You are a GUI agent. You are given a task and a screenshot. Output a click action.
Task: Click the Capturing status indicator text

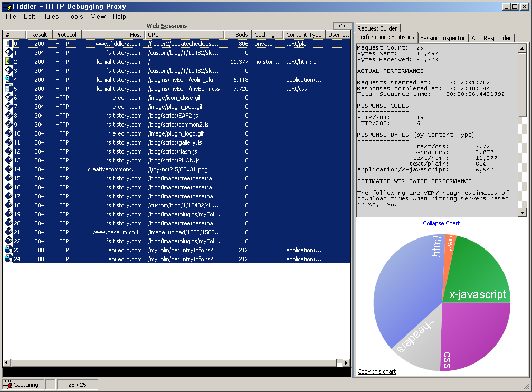[26, 385]
